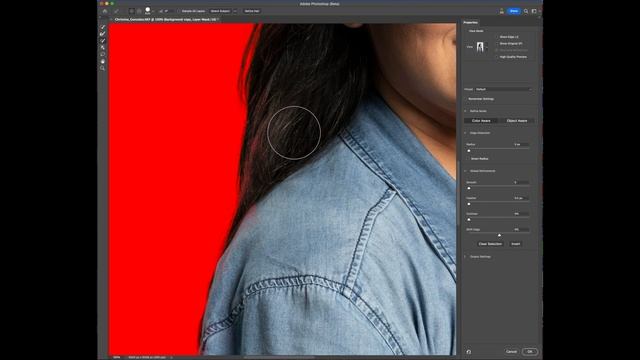Screen dimensions: 640x360
Task: Open the current tool preset icon
Action: [x=116, y=11]
